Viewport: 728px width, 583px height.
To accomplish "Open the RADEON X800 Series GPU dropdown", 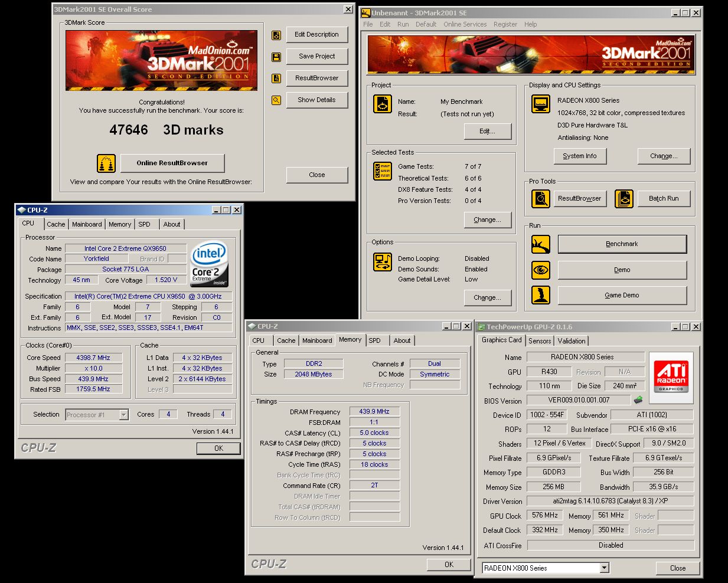I will click(x=604, y=568).
